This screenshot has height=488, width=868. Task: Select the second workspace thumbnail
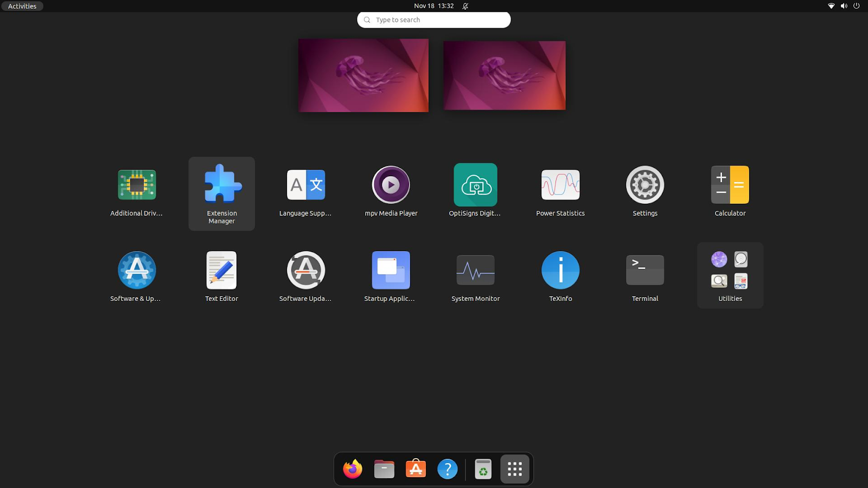coord(505,75)
